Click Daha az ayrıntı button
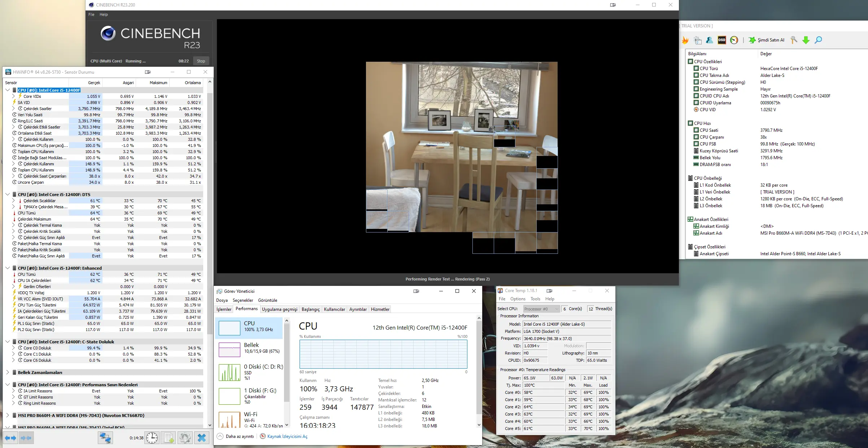 (236, 436)
